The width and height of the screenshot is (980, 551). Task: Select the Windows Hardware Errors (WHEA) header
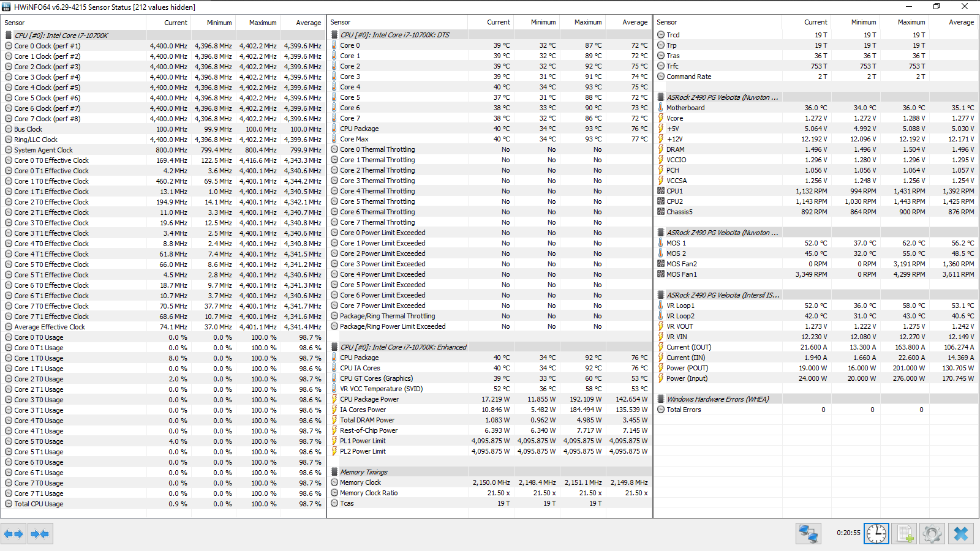coord(816,399)
